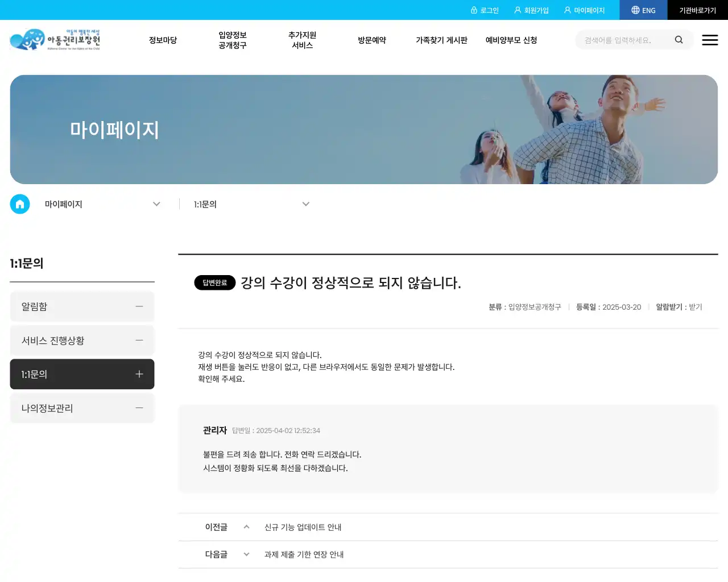The image size is (728, 582).
Task: Open the 1:1문의 breadcrumb dropdown
Action: [306, 204]
